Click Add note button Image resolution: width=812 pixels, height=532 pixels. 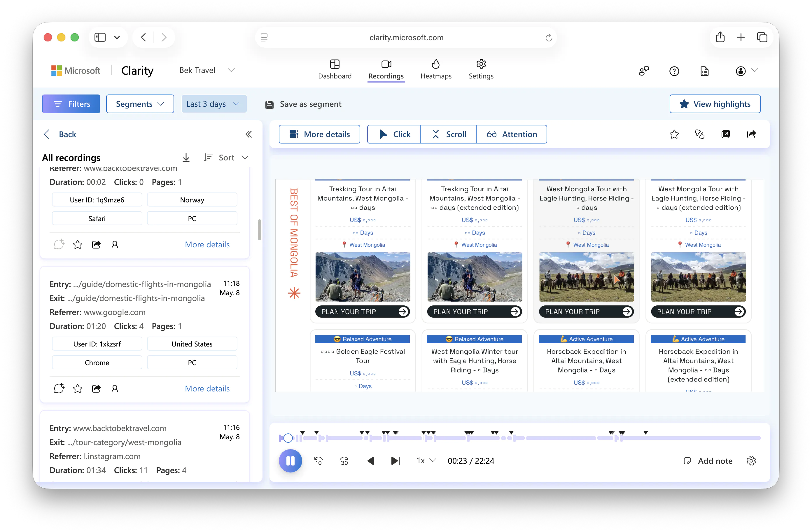coord(708,461)
